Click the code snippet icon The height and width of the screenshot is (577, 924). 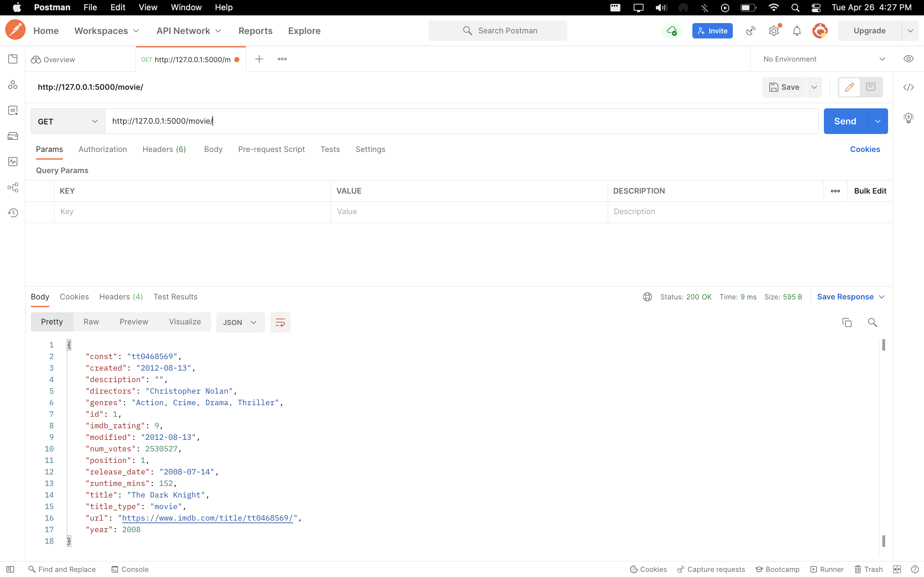point(908,88)
